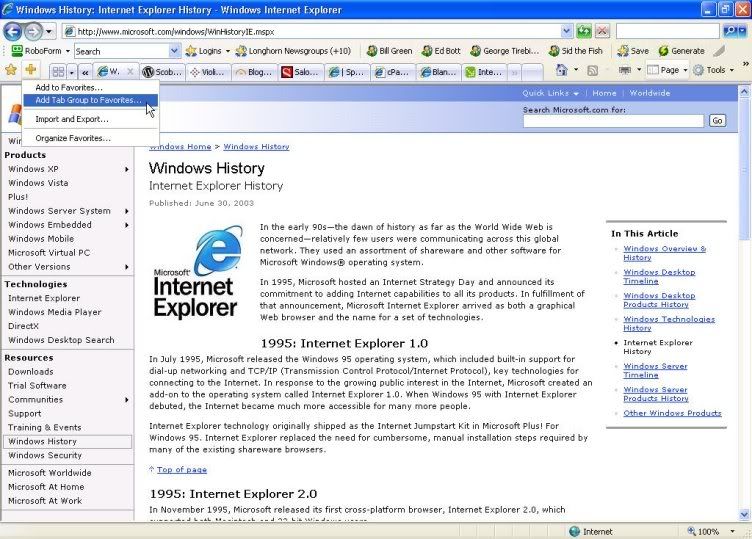Click the RoboForm Search text field
Screen dimensions: 752x539
pyautogui.click(x=121, y=51)
